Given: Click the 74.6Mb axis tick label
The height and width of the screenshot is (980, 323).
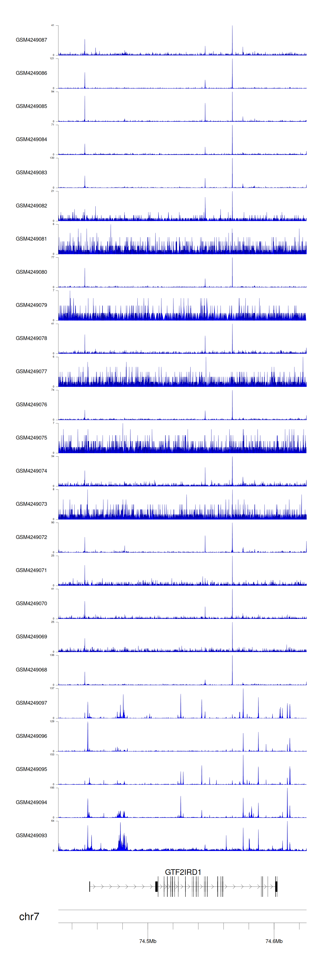Looking at the screenshot, I should [274, 941].
